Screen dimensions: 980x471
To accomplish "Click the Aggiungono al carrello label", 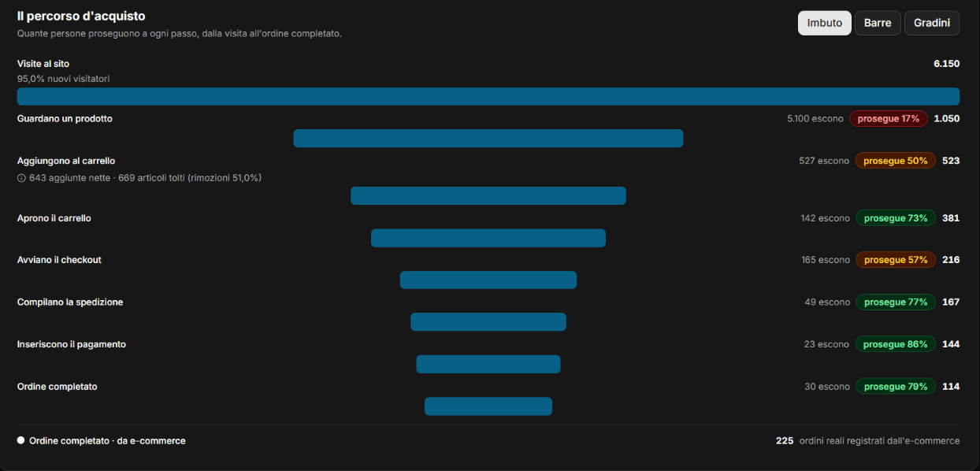I will pyautogui.click(x=66, y=161).
